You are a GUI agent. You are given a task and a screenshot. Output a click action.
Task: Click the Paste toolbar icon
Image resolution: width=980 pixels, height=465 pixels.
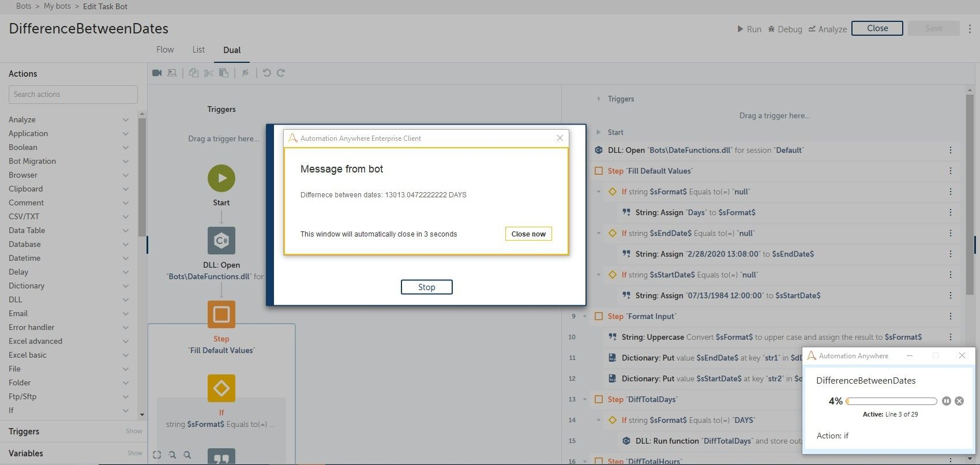tap(224, 73)
